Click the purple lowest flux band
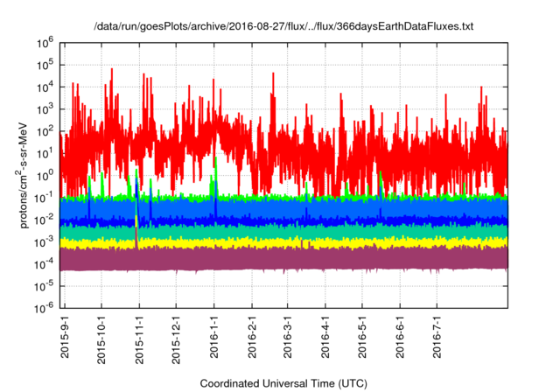Viewport: 560px width, 392px height. click(283, 259)
